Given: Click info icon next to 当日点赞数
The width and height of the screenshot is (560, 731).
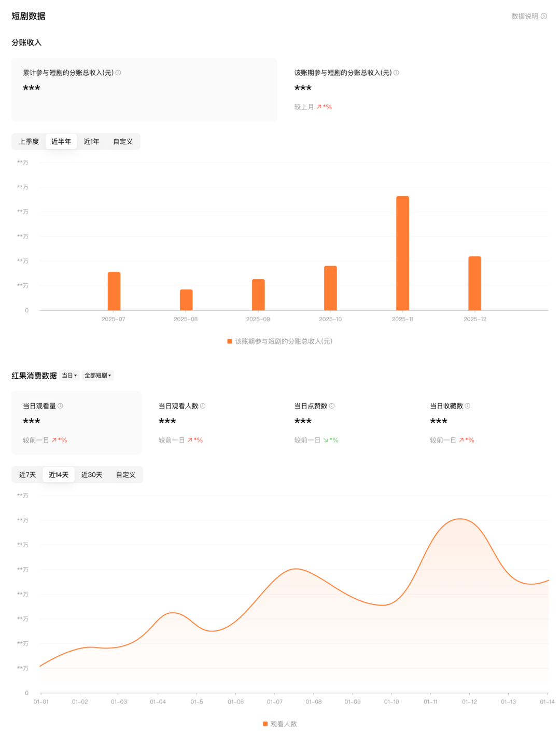Looking at the screenshot, I should pyautogui.click(x=332, y=406).
